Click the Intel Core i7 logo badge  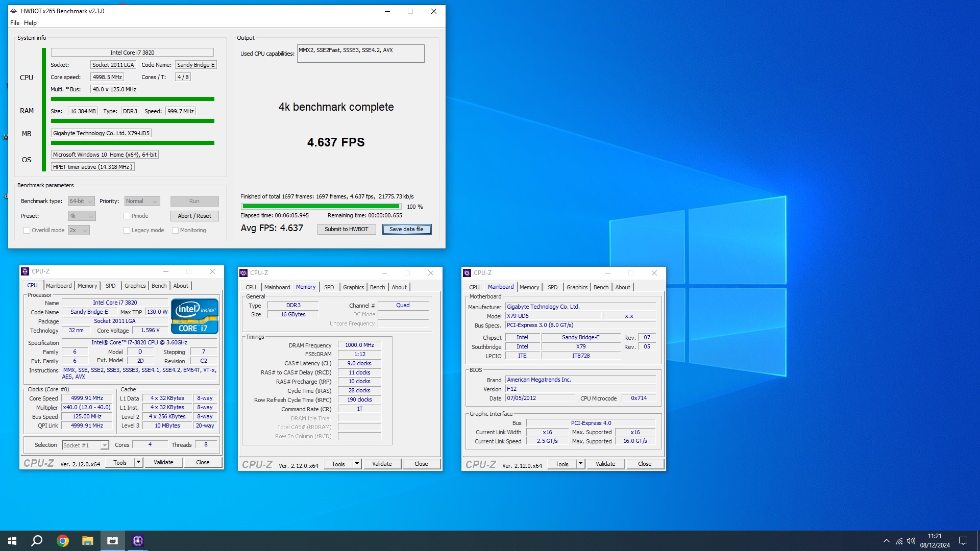pyautogui.click(x=194, y=316)
